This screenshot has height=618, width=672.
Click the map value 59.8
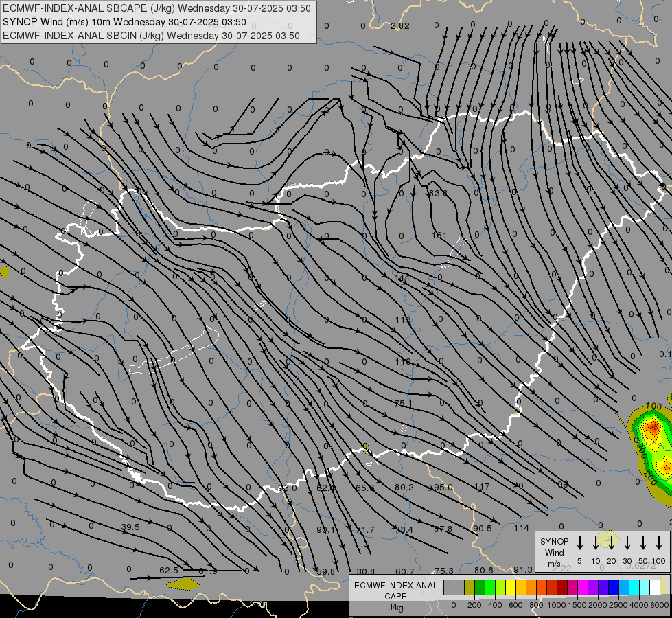coord(326,572)
